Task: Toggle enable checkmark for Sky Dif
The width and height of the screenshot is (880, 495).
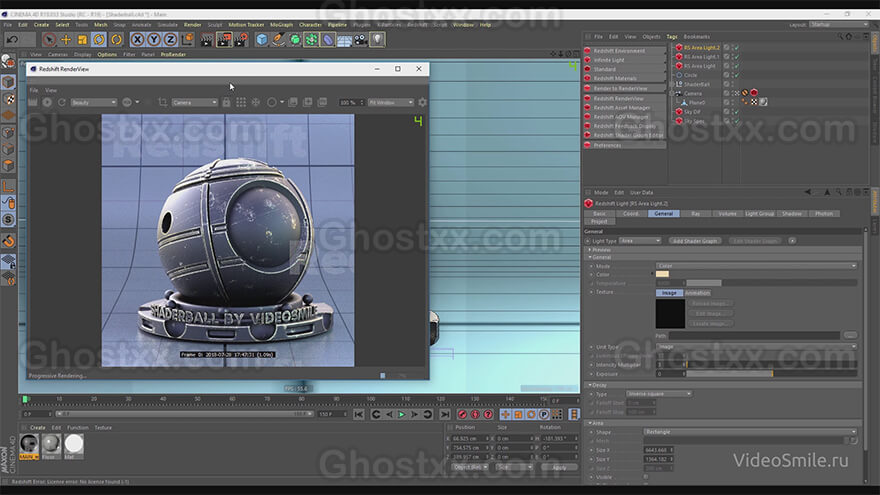Action: pyautogui.click(x=736, y=112)
